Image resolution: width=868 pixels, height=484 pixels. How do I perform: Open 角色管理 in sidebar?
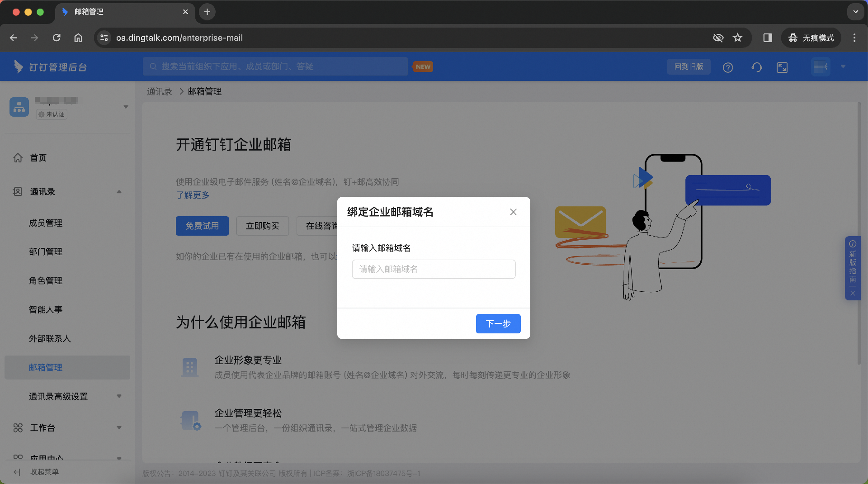point(46,280)
